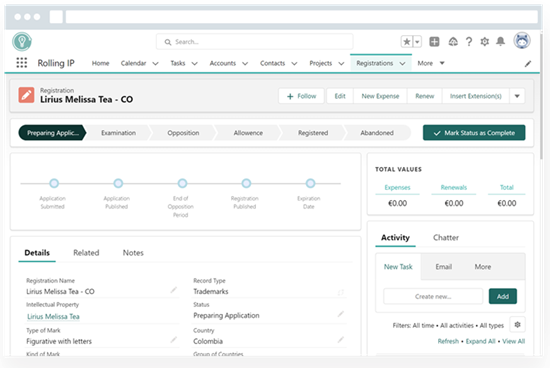The width and height of the screenshot is (550, 368).
Task: Open the Calendar tab
Action: pos(133,63)
